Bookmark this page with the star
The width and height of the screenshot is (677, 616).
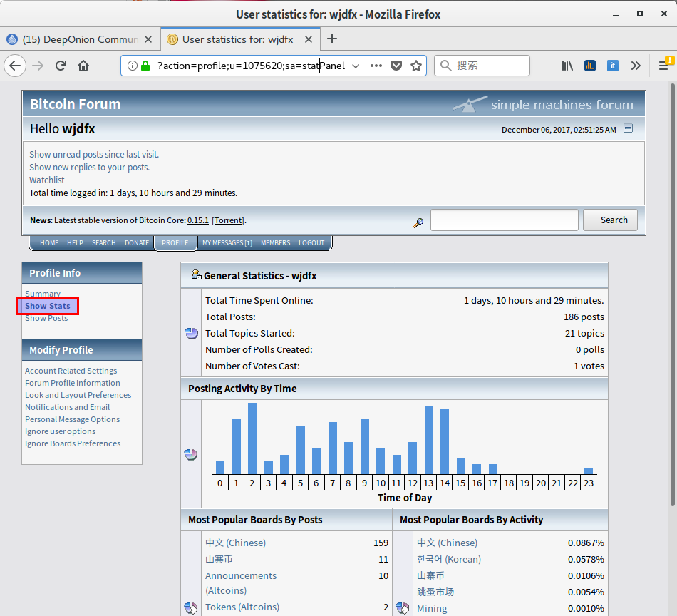pyautogui.click(x=415, y=66)
